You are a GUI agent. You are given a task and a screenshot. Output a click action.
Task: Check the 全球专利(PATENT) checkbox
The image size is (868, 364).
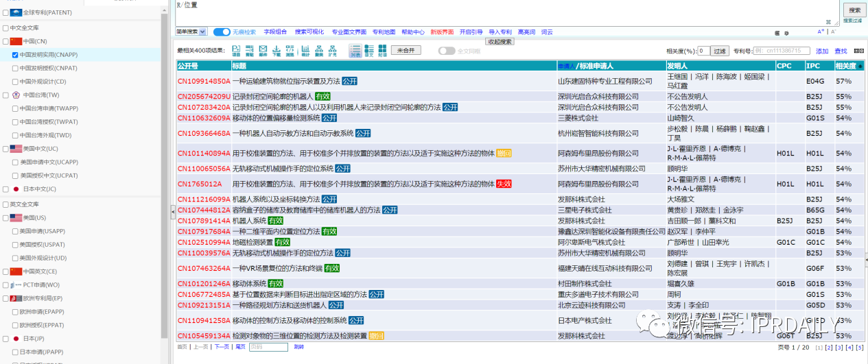pos(6,12)
